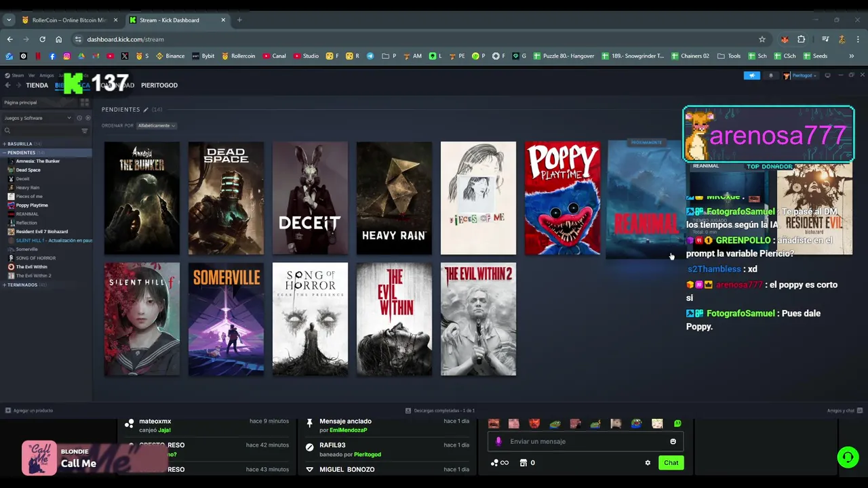
Task: Click the recent activity clock icon
Action: [x=79, y=118]
